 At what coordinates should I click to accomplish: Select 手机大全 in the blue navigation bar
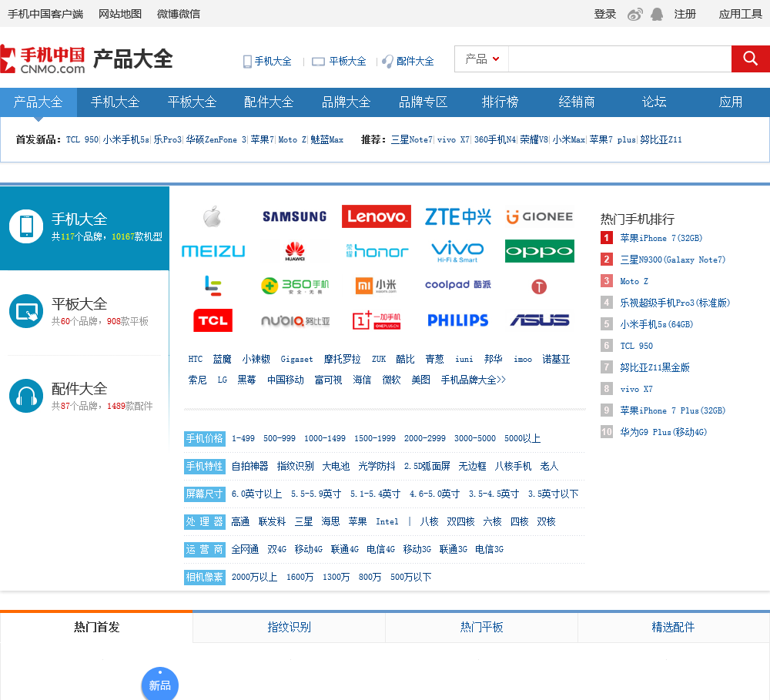(115, 102)
